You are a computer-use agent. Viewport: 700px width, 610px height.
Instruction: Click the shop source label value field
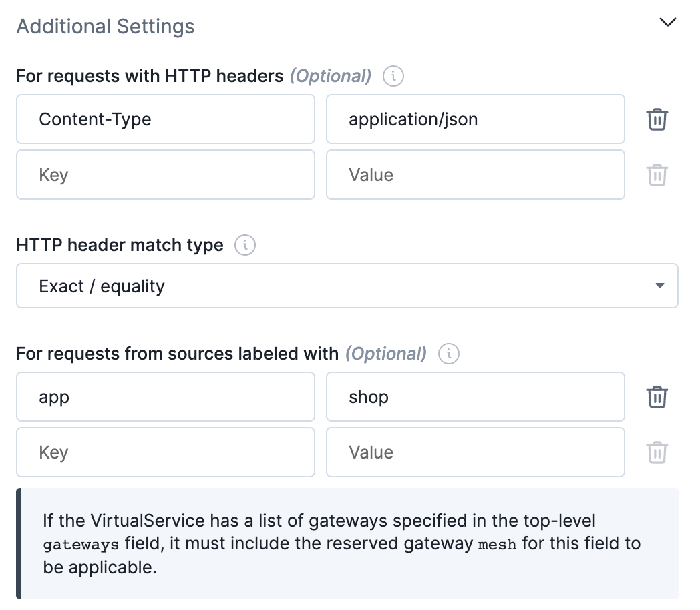[x=475, y=397]
